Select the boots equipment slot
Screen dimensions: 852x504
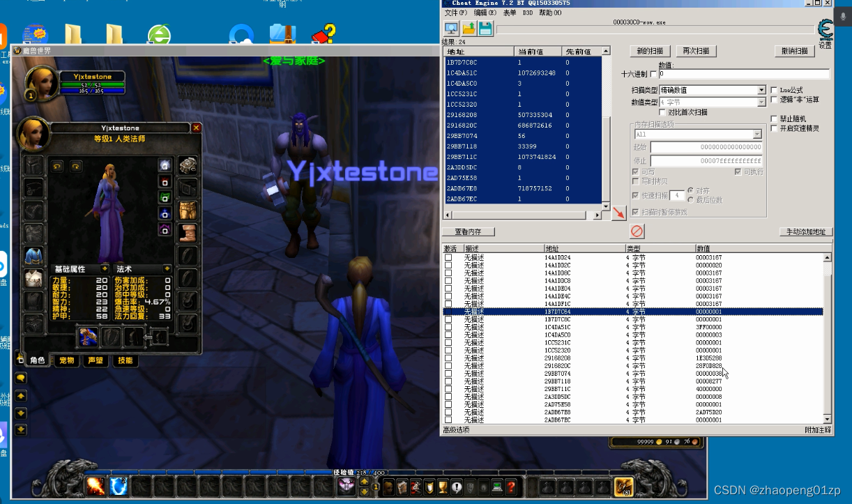(187, 233)
